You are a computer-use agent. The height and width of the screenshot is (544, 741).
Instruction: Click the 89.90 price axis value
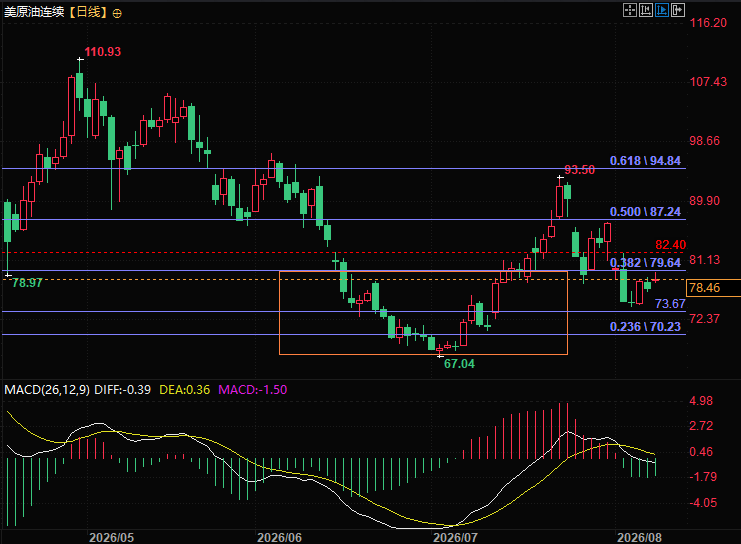click(705, 201)
